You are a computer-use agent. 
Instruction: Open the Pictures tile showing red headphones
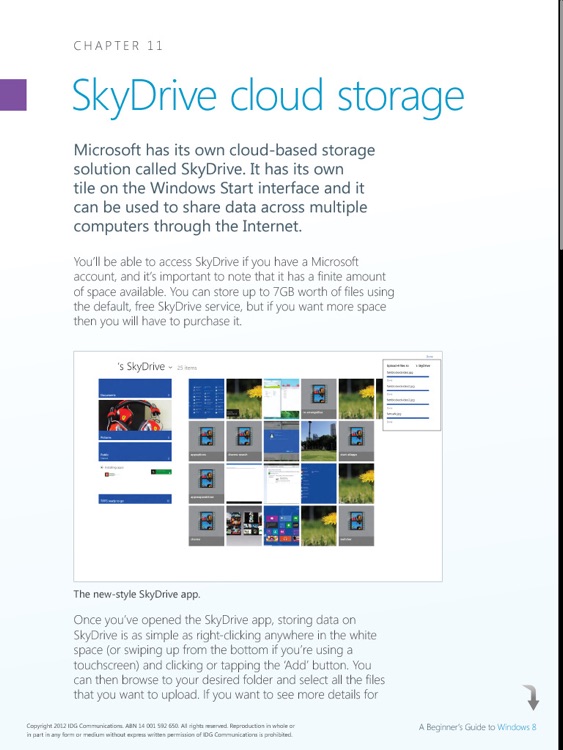click(x=135, y=420)
